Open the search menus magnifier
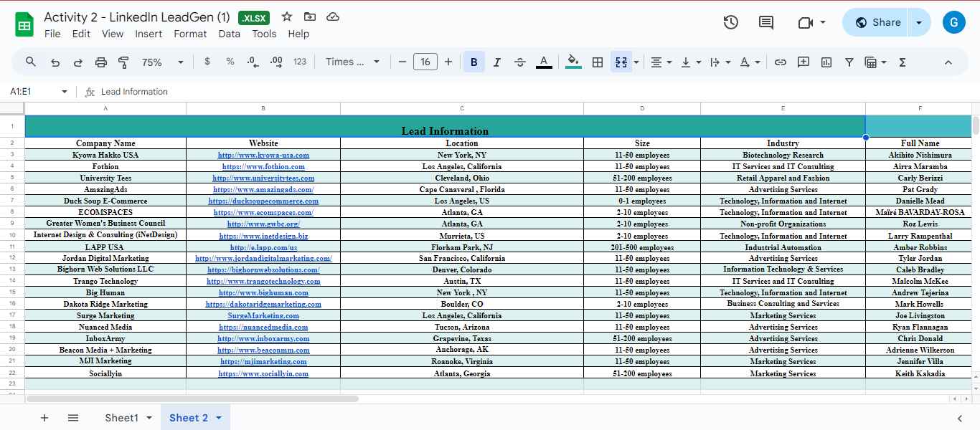 pyautogui.click(x=31, y=62)
